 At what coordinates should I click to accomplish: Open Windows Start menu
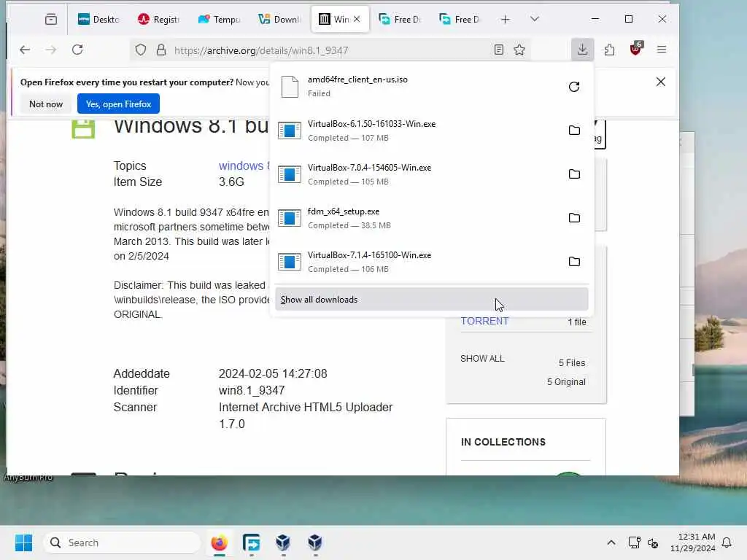pos(23,542)
